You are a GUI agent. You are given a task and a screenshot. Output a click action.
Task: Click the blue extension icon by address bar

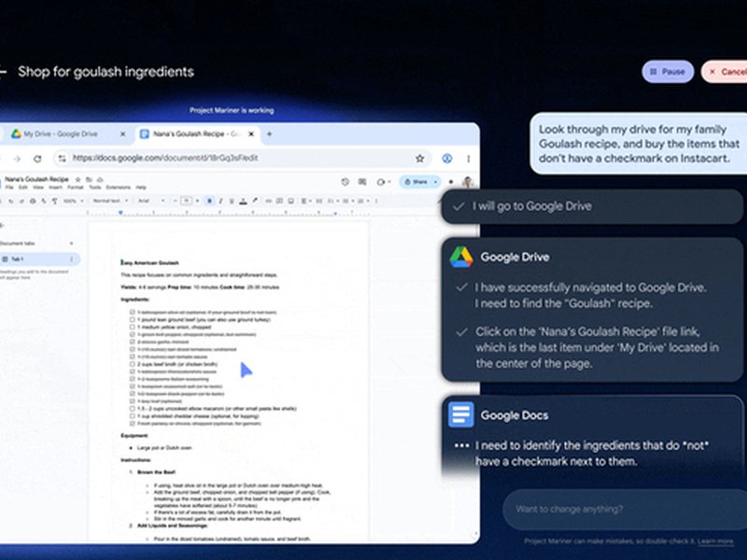point(447,158)
